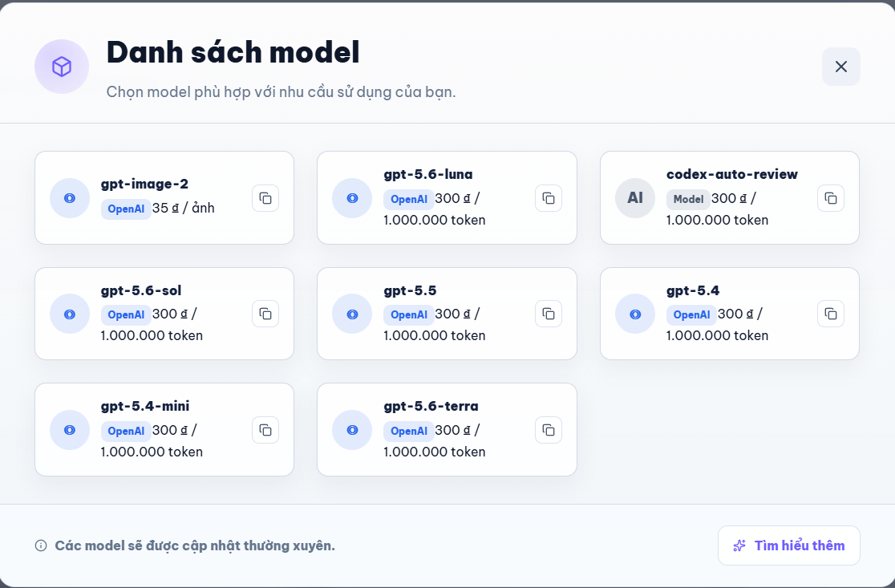
Task: Click the OpenAI logo icon beside gpt-image-2
Action: (70, 198)
